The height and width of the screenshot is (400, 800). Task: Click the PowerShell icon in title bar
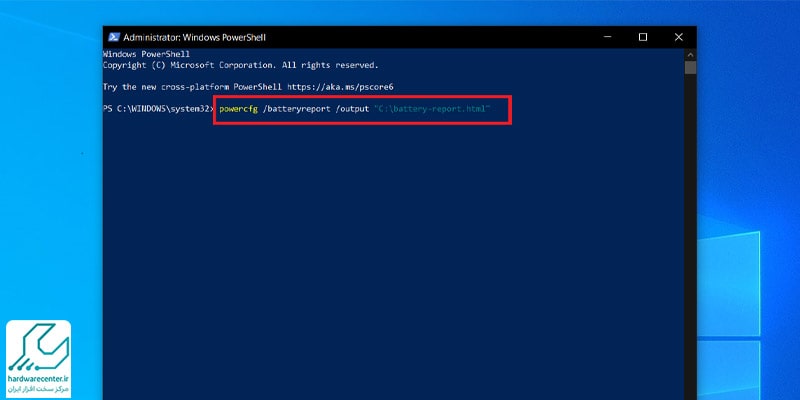coord(114,37)
